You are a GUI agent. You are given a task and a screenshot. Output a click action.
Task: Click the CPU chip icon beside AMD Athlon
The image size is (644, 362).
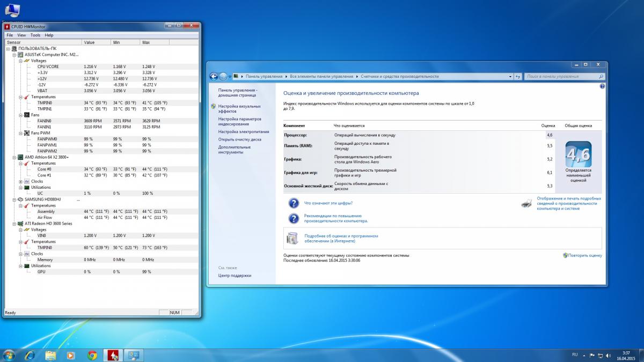click(x=20, y=157)
